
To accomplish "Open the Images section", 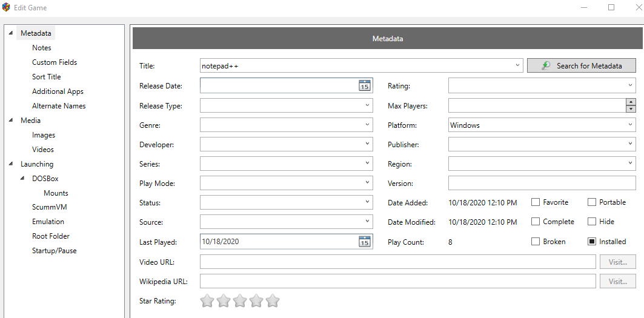I will pyautogui.click(x=44, y=134).
